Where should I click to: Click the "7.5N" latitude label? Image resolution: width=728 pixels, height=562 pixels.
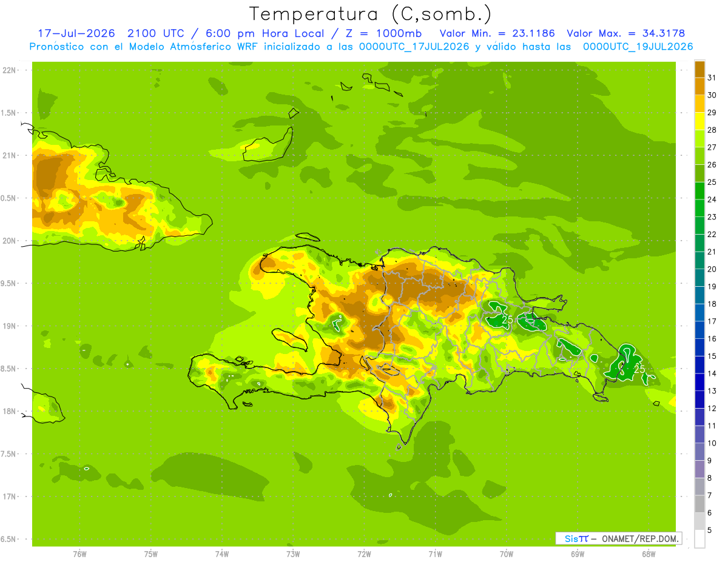(x=9, y=454)
